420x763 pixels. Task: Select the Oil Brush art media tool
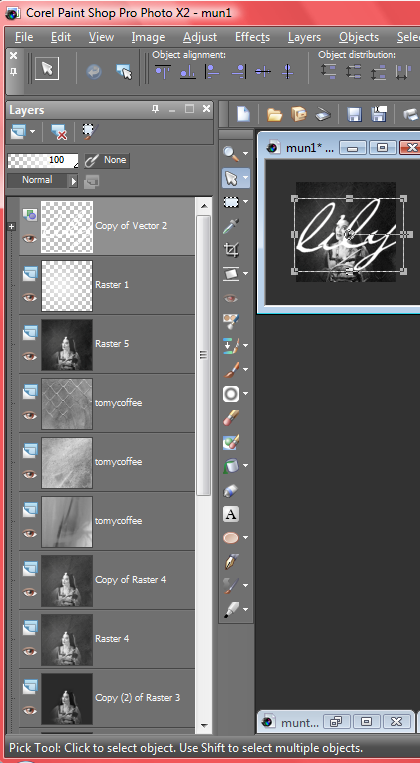pos(231,609)
